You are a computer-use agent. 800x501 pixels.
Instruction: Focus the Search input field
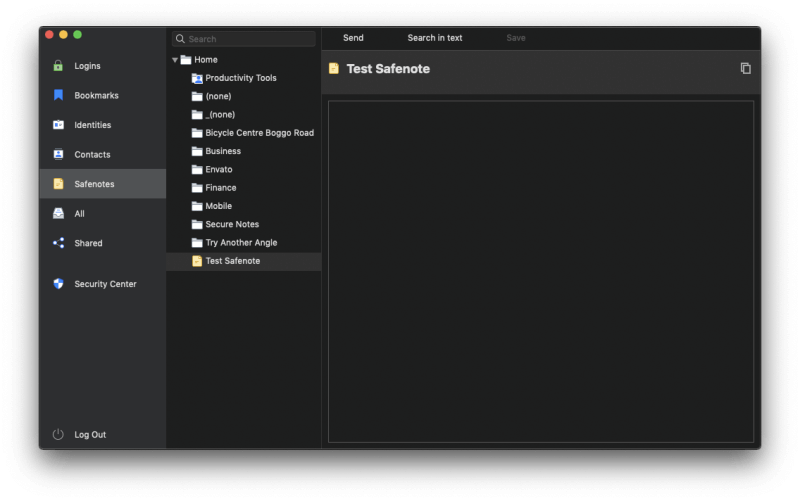244,39
